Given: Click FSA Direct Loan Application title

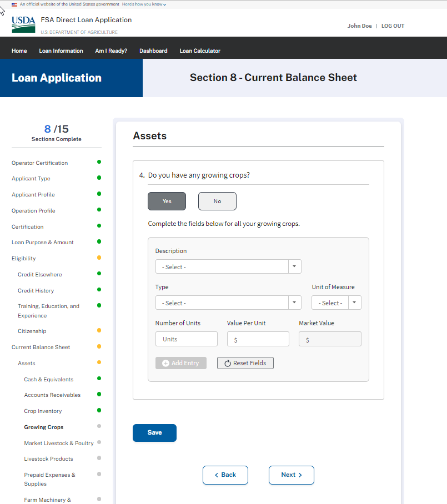Looking at the screenshot, I should click(86, 20).
